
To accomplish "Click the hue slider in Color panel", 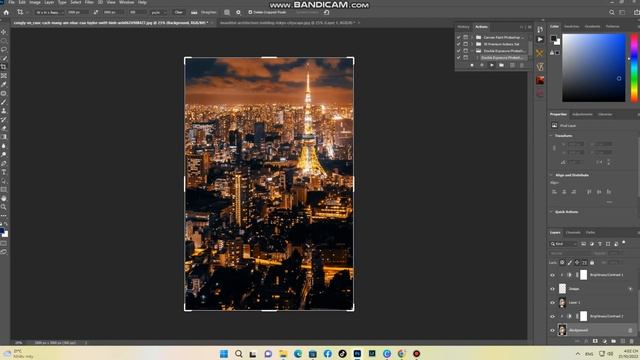I will tap(634, 68).
